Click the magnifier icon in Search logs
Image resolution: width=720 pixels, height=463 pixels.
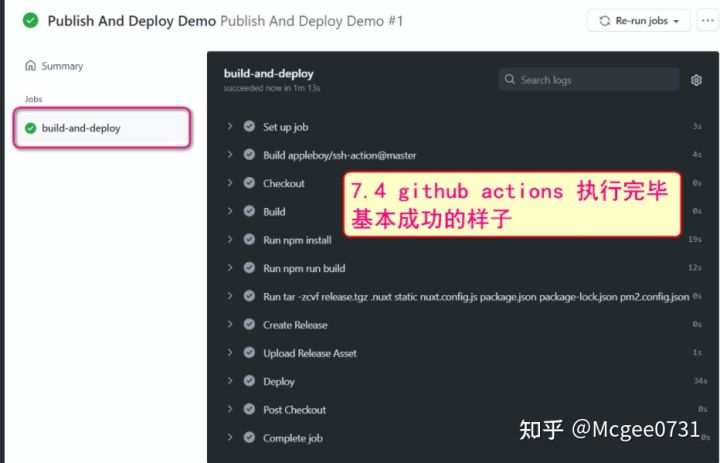(510, 79)
